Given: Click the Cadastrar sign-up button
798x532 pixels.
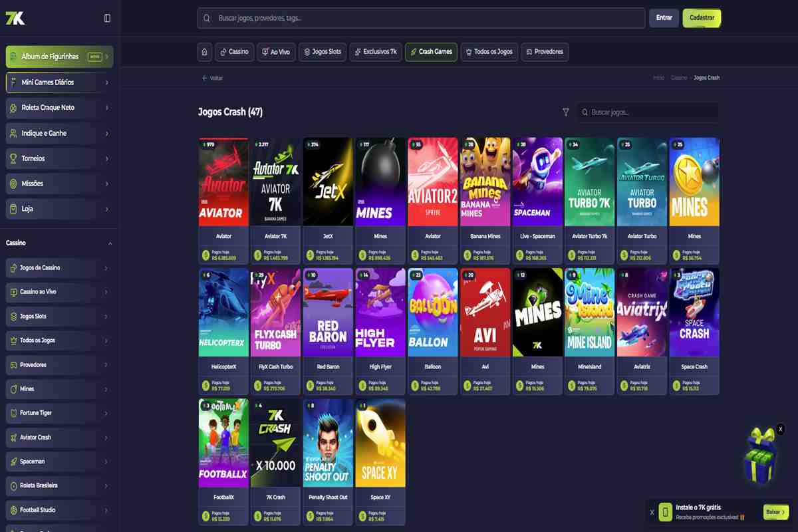Looking at the screenshot, I should tap(702, 18).
